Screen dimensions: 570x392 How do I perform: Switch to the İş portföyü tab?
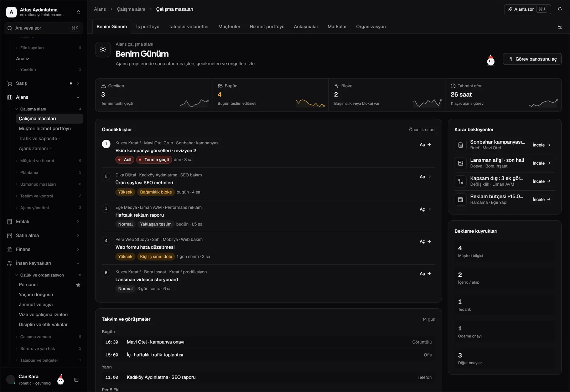pos(147,27)
